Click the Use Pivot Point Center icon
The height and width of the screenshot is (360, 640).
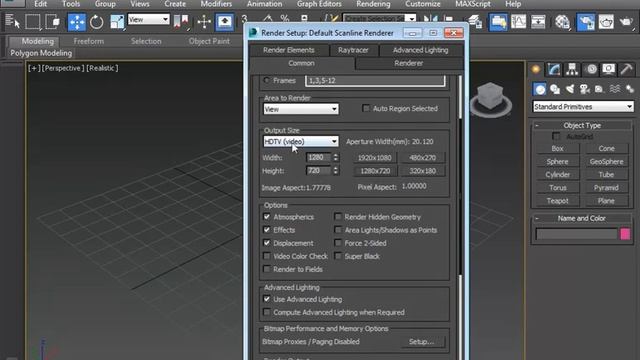tap(181, 21)
